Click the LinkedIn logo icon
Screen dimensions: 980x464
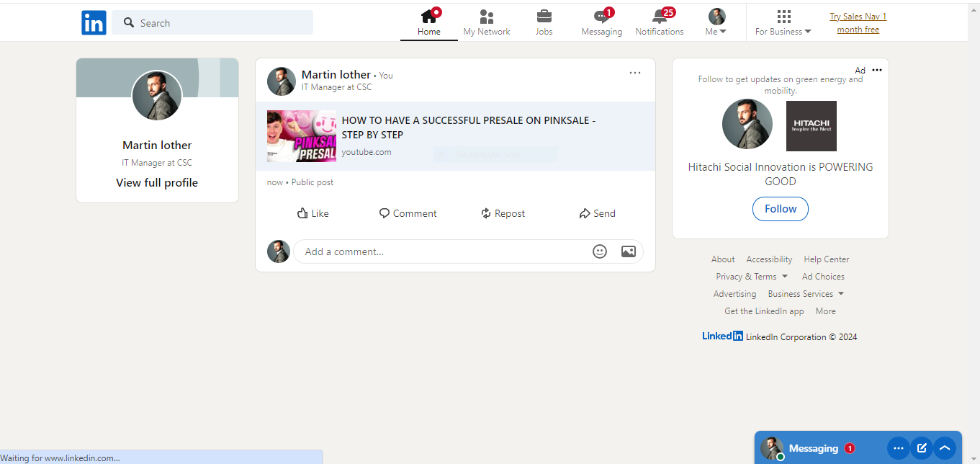(94, 23)
